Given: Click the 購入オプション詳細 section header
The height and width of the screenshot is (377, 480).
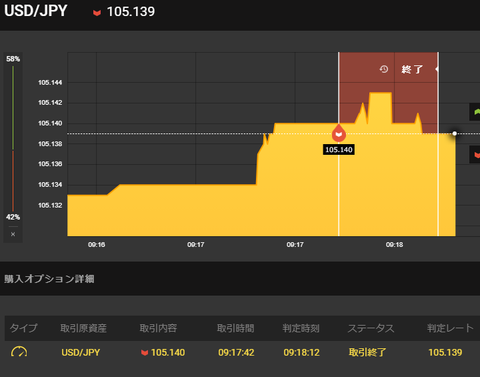Looking at the screenshot, I should tap(49, 279).
